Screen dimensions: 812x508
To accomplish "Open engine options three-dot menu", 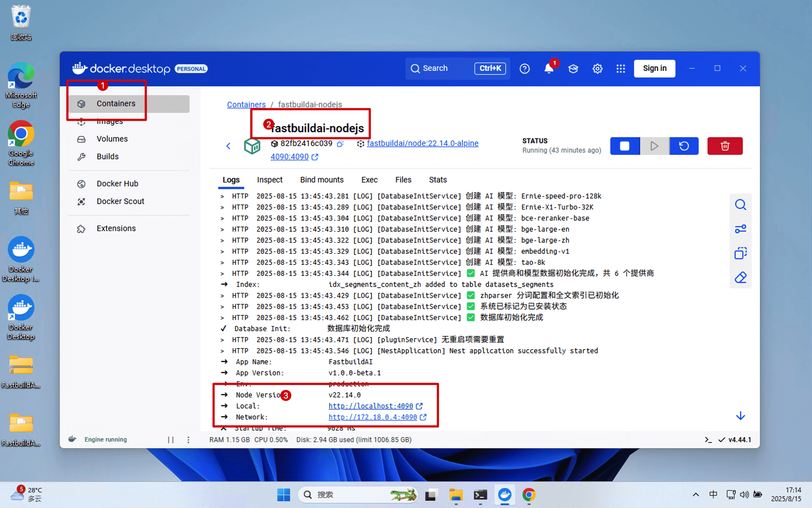I will point(188,440).
